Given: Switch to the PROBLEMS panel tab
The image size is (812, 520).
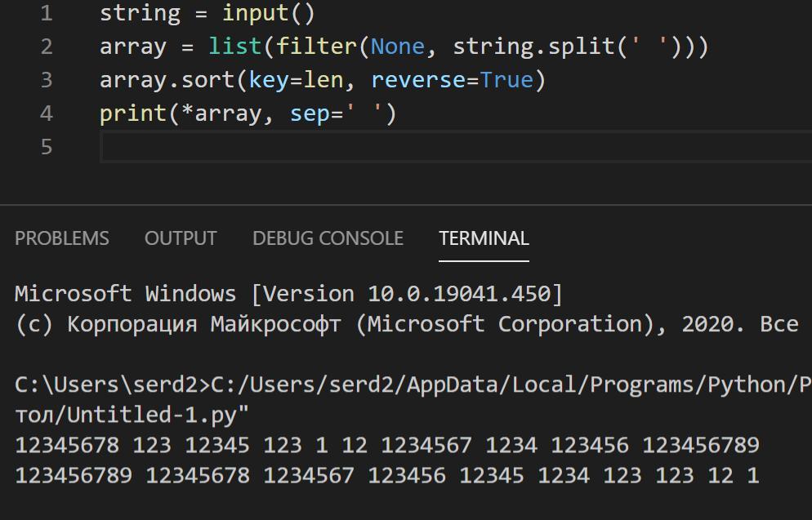Looking at the screenshot, I should pyautogui.click(x=62, y=238).
